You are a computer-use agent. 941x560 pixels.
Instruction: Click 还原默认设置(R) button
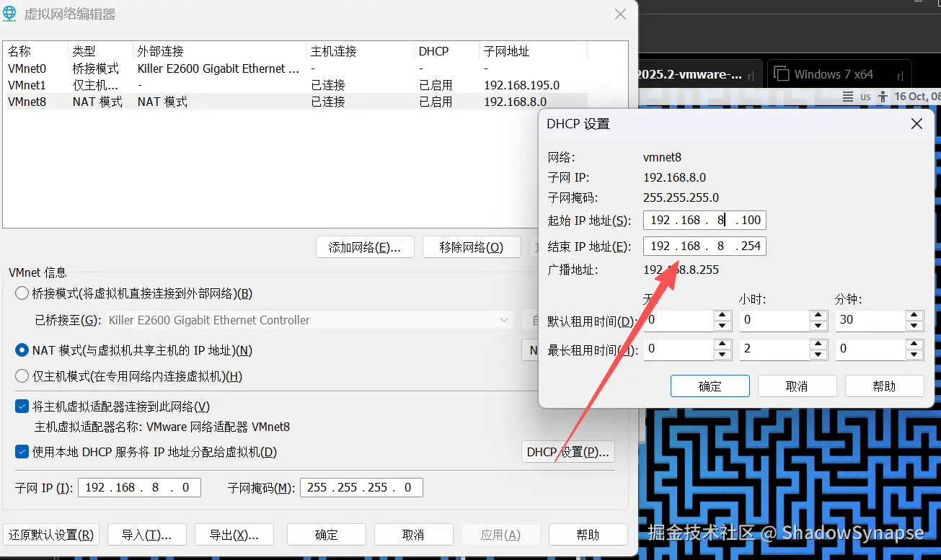click(51, 535)
